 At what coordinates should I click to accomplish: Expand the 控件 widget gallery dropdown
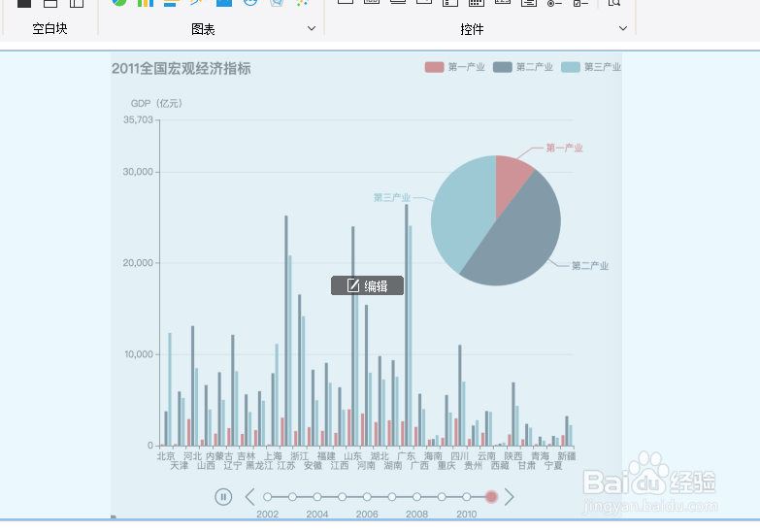[623, 28]
